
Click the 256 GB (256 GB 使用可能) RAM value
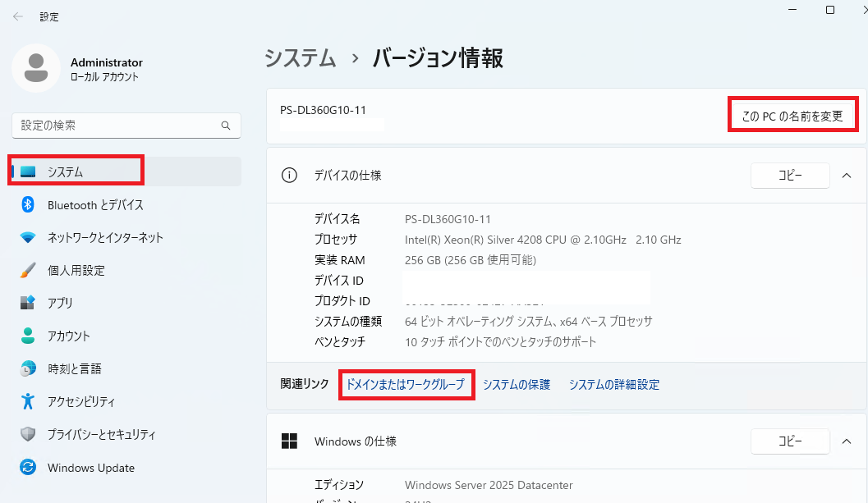tap(471, 260)
